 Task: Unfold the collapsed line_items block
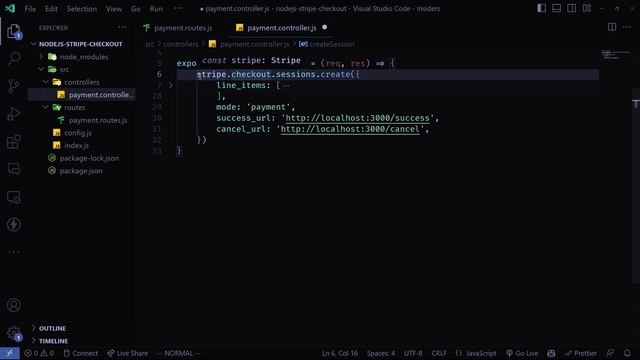click(171, 85)
